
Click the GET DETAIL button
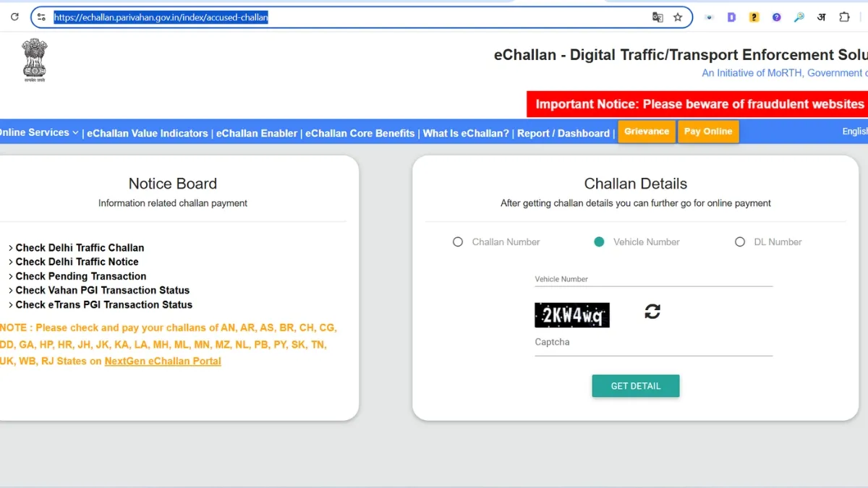pos(636,386)
